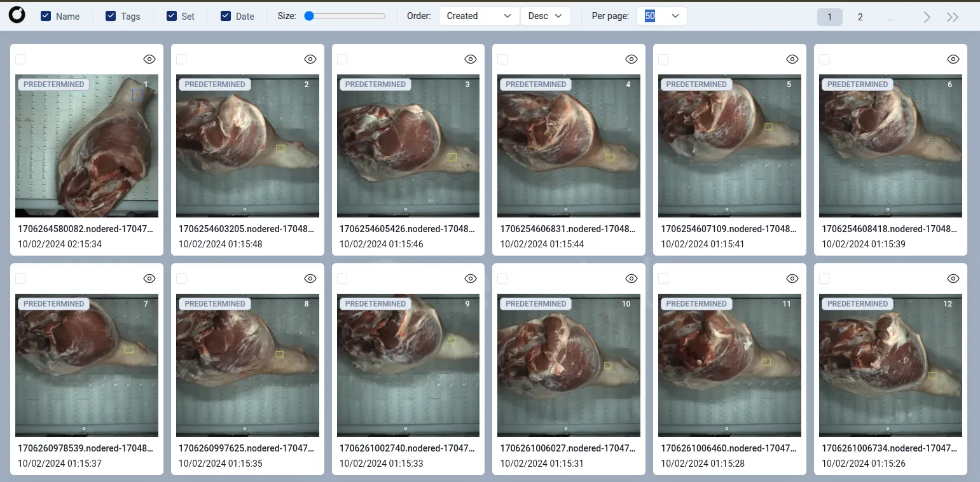Disable the Date checkbox
The width and height of the screenshot is (980, 482).
(226, 17)
